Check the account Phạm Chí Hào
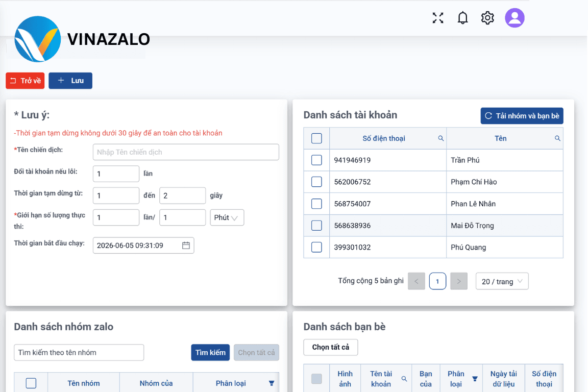The height and width of the screenshot is (392, 588). [x=316, y=182]
